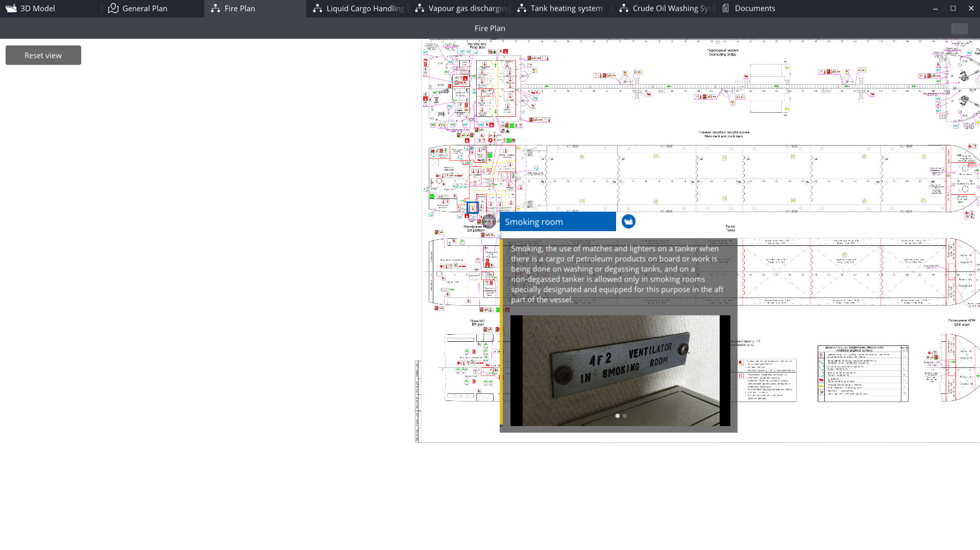Select the first carousel dot indicator
The image size is (980, 550).
click(618, 416)
